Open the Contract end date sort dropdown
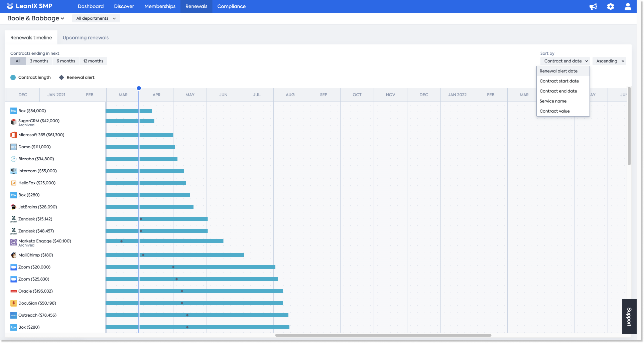 [565, 61]
